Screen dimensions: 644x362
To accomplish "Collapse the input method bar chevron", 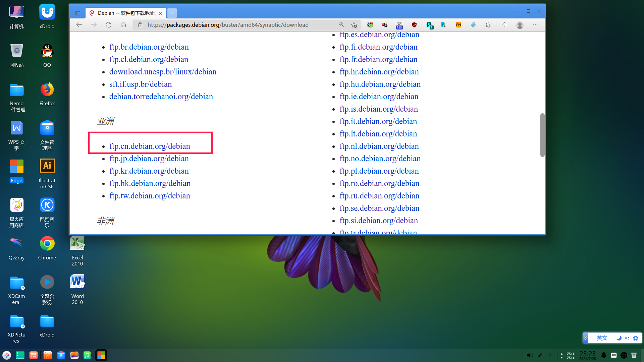I will 585,338.
